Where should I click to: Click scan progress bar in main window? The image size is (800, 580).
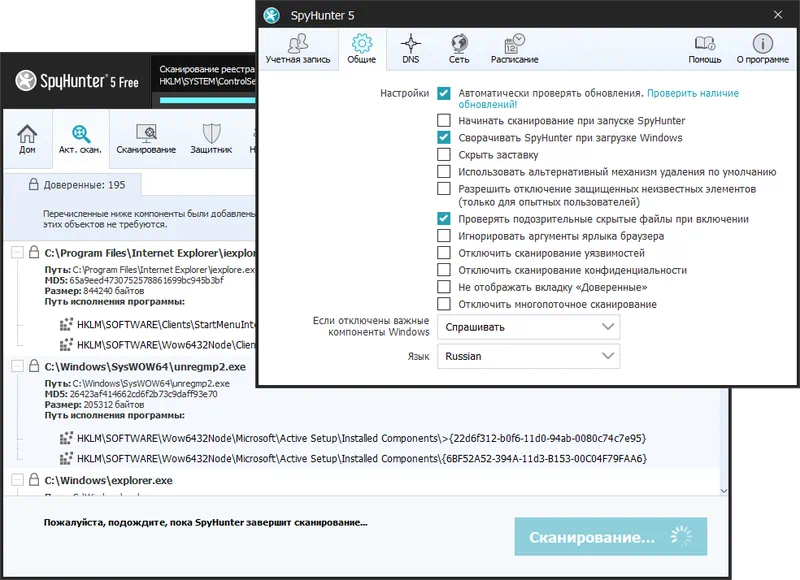pos(207,100)
